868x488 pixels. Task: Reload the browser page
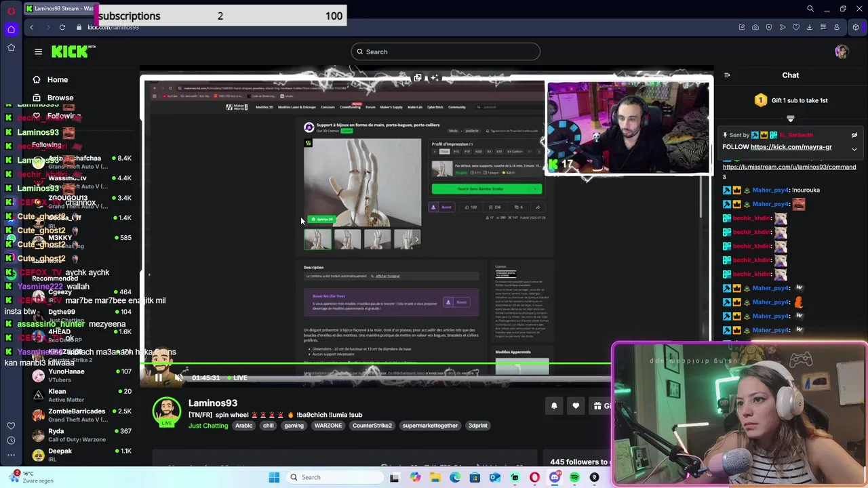point(62,27)
